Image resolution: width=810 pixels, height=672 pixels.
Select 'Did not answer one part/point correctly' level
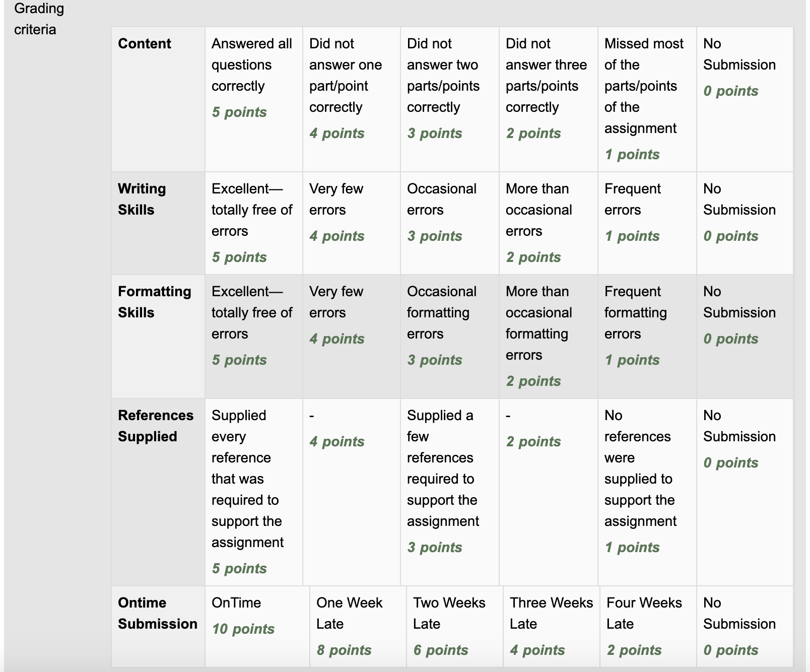(352, 99)
